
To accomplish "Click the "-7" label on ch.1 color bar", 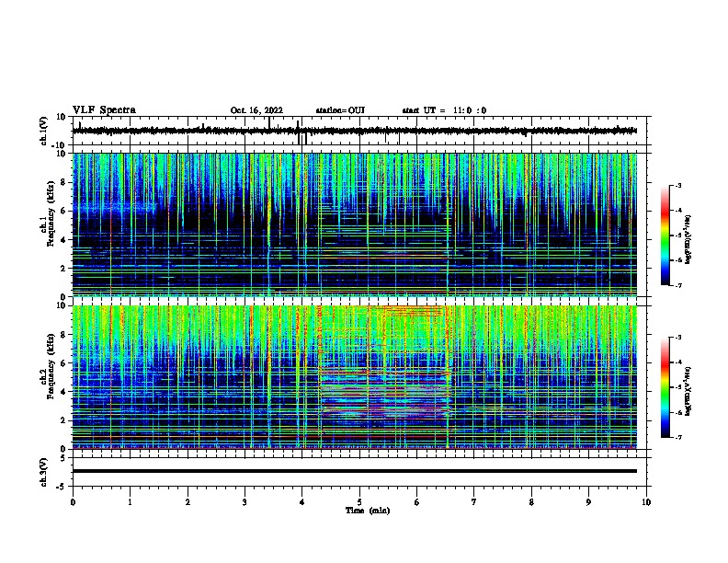I will point(677,285).
